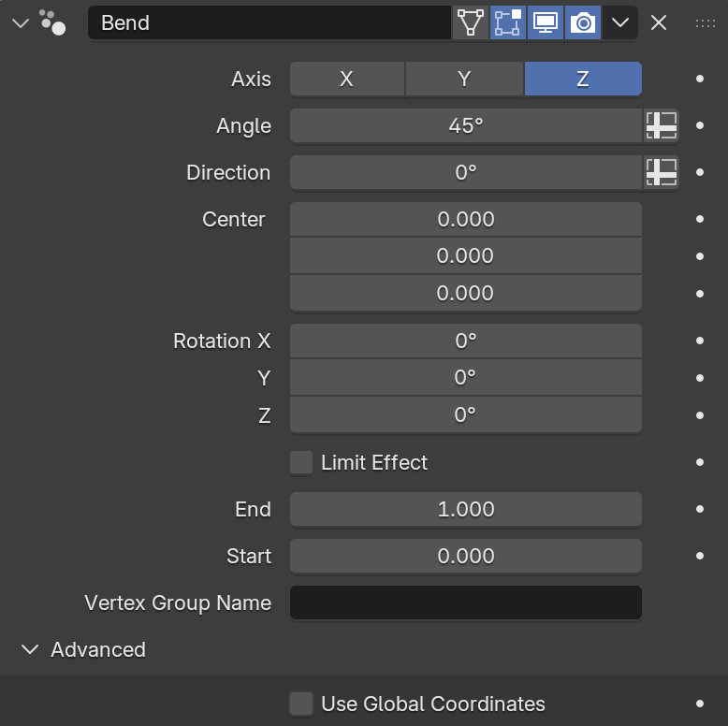Click the Rotation Z field
Screen dimensions: 728x726
click(x=466, y=415)
